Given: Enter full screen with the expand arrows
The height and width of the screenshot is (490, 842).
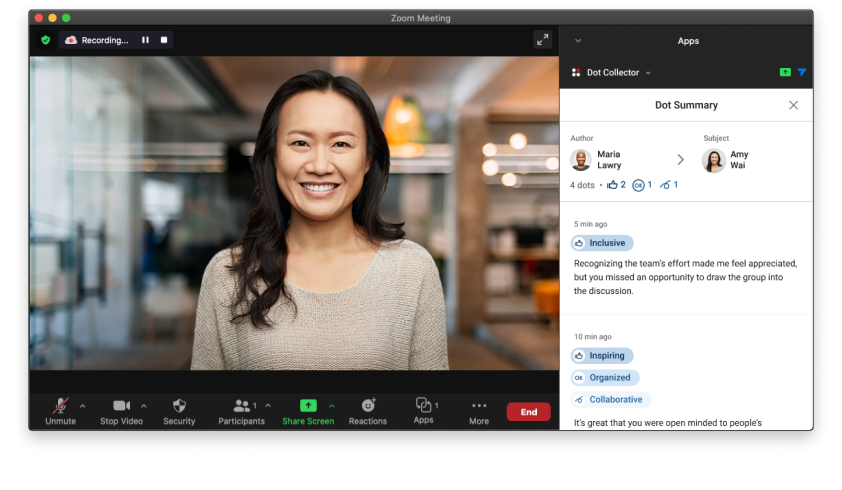Looking at the screenshot, I should click(542, 40).
